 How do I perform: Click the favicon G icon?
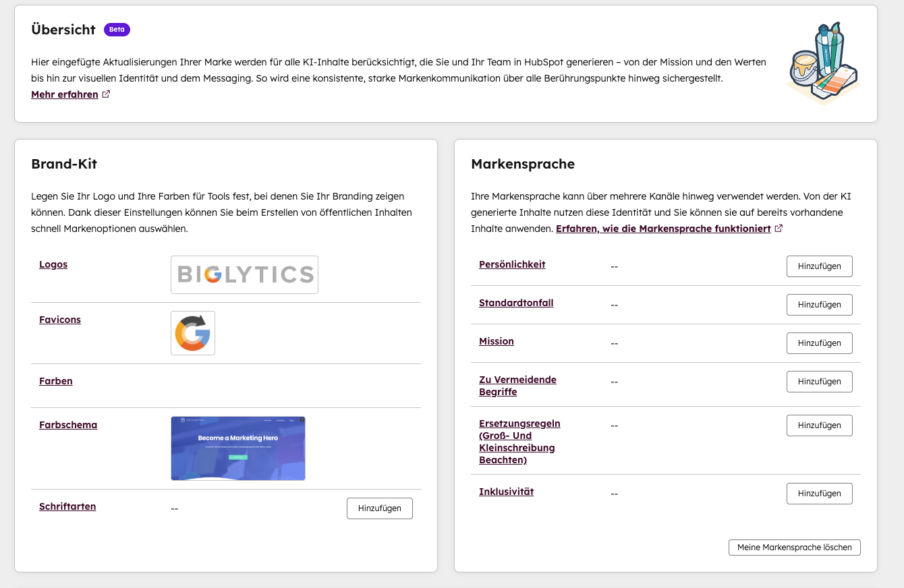tap(193, 333)
